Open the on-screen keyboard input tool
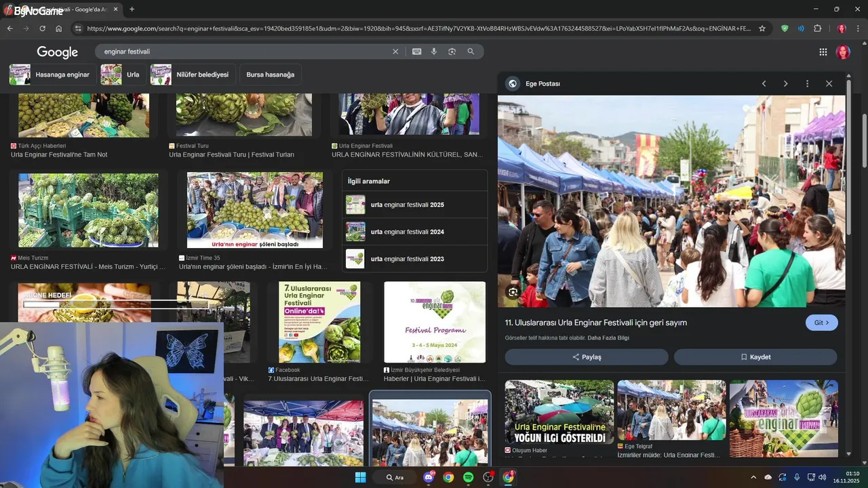Image resolution: width=868 pixels, height=488 pixels. (416, 52)
